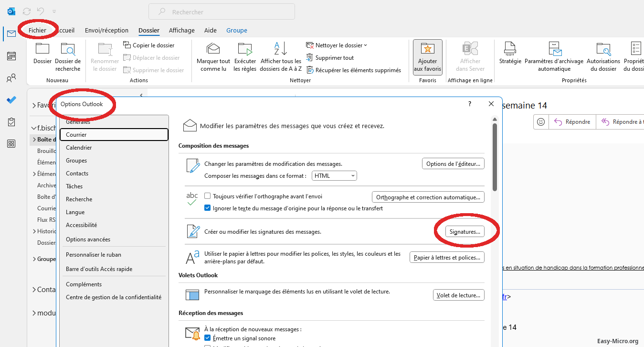Click the Volet de lecture button

click(x=458, y=295)
